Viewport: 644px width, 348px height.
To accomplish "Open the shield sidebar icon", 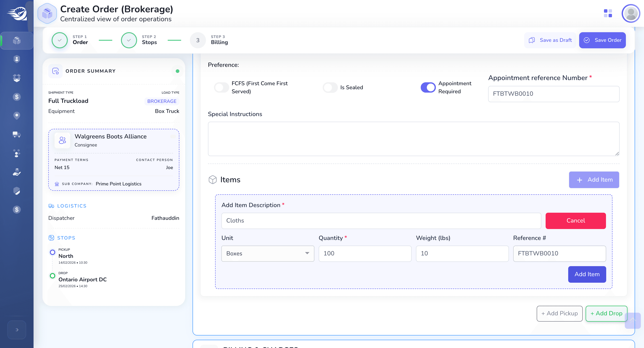I will [17, 191].
